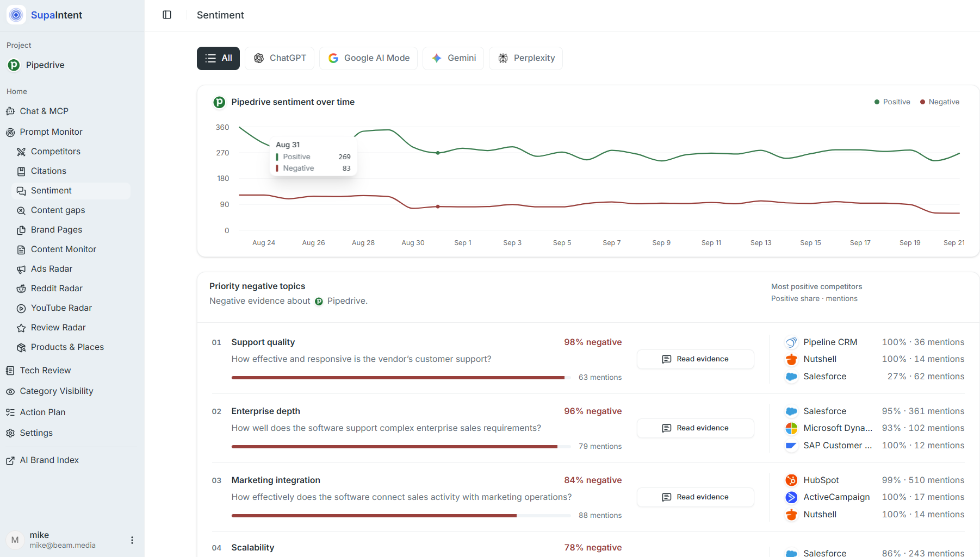Click the Scalability topic title
This screenshot has height=557, width=980.
tap(253, 548)
